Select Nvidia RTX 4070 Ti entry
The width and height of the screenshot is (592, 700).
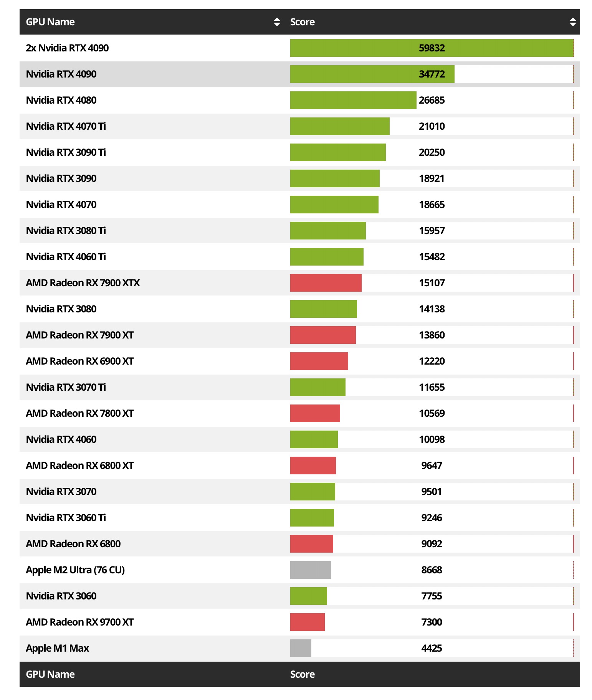click(x=66, y=126)
